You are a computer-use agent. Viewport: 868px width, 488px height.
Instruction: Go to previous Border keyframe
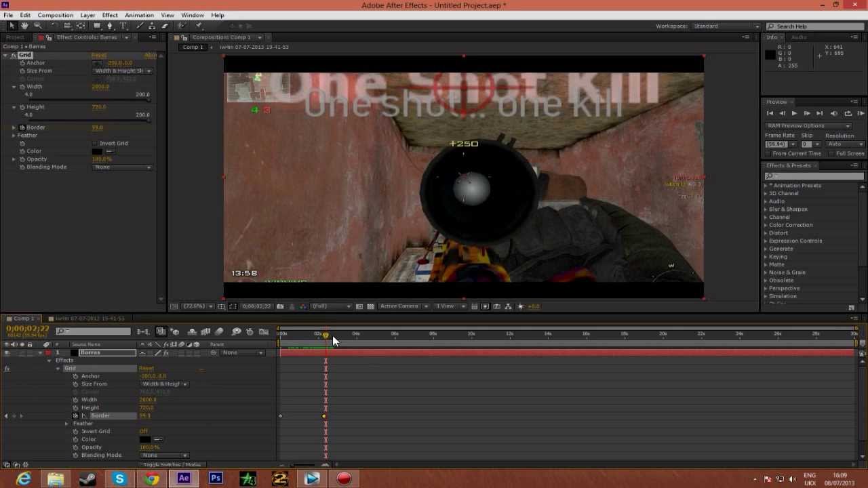click(6, 415)
